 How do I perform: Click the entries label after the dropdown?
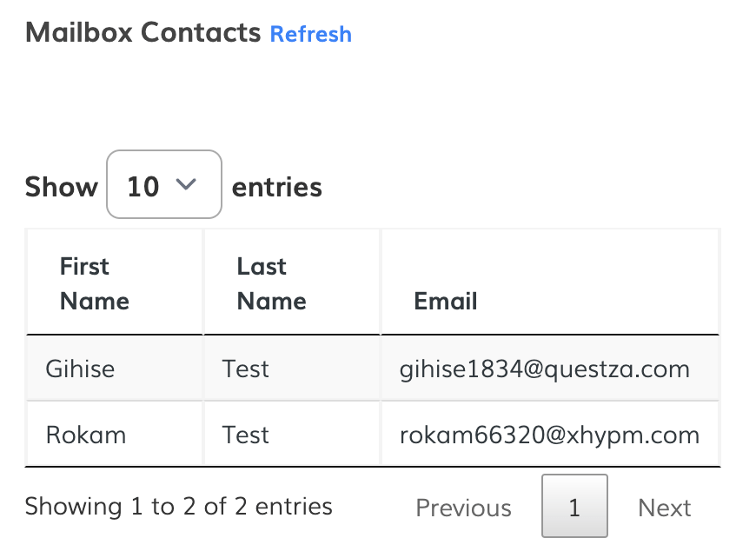pos(277,187)
